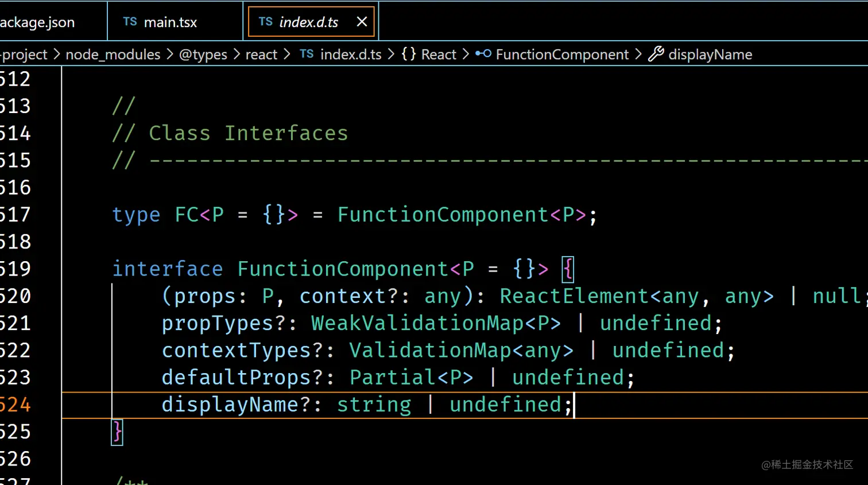The width and height of the screenshot is (868, 485).
Task: Click FunctionComponent breadcrumb segment
Action: (562, 55)
